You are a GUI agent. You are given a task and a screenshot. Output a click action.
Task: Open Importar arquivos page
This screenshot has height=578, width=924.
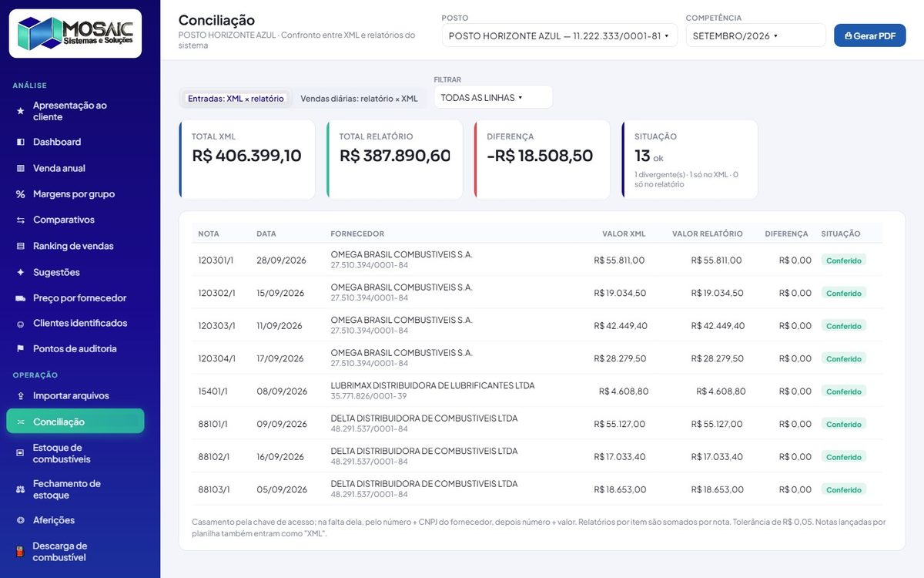pyautogui.click(x=75, y=396)
